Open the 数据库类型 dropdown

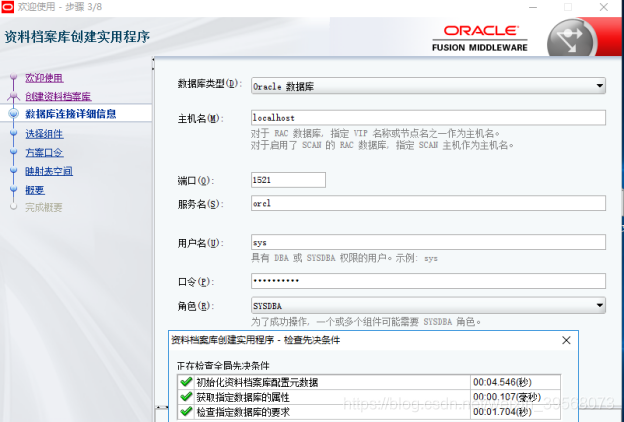428,86
